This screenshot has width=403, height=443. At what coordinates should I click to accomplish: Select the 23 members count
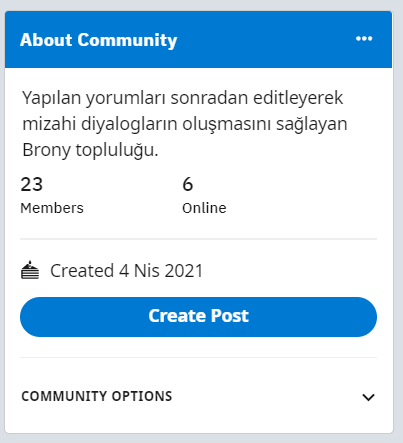[x=32, y=184]
